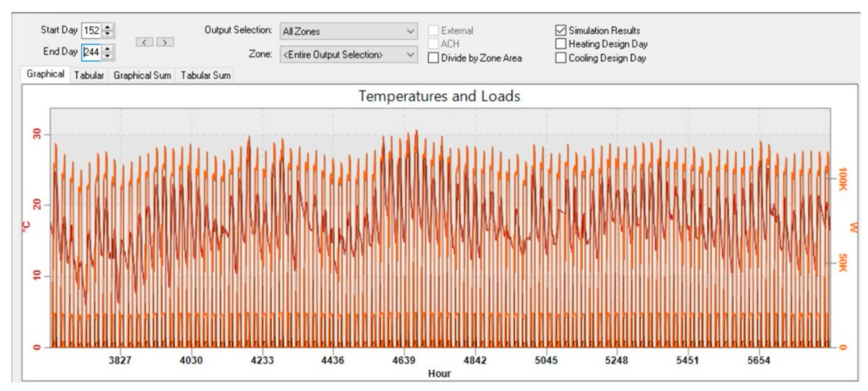This screenshot has width=868, height=391.
Task: Select the Tabular Sum tab
Action: (x=205, y=75)
